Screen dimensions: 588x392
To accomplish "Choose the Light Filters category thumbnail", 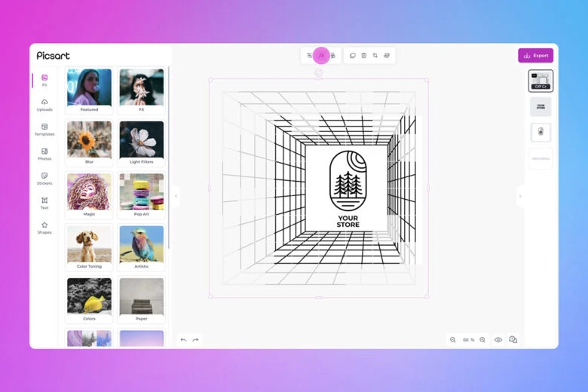I will [141, 142].
